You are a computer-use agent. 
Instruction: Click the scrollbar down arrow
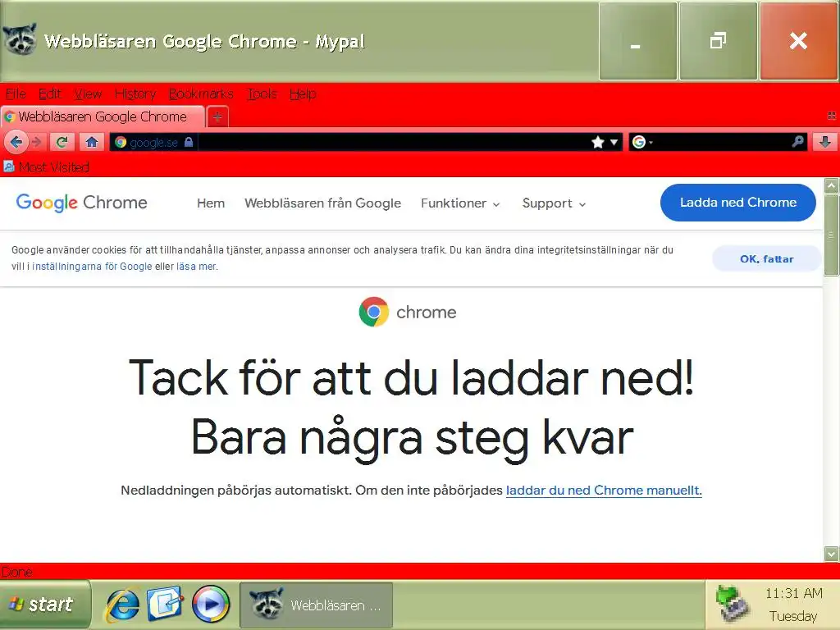(832, 554)
